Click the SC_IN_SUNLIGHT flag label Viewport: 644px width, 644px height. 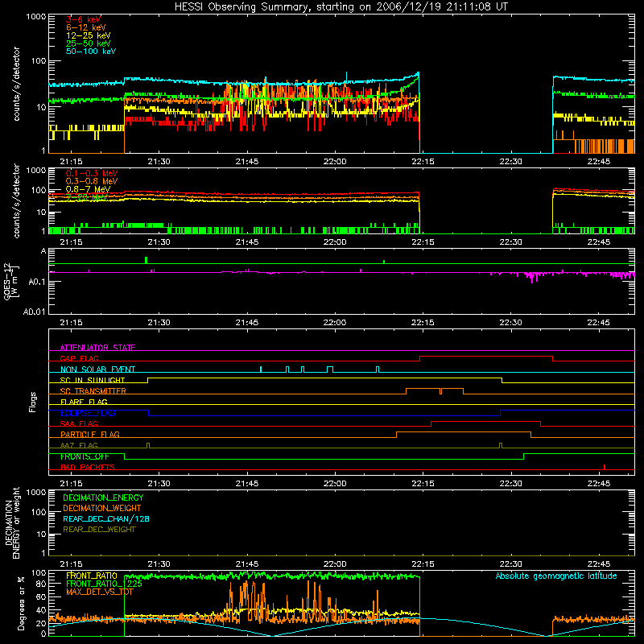(x=93, y=380)
